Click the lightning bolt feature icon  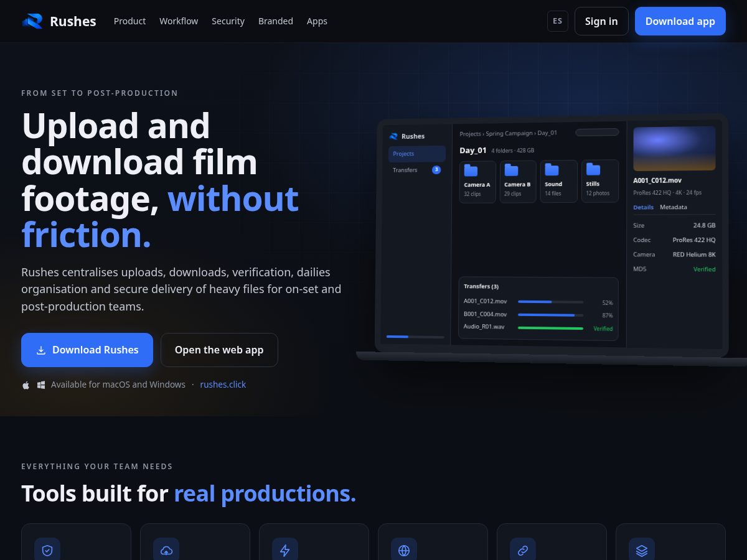coord(285,550)
